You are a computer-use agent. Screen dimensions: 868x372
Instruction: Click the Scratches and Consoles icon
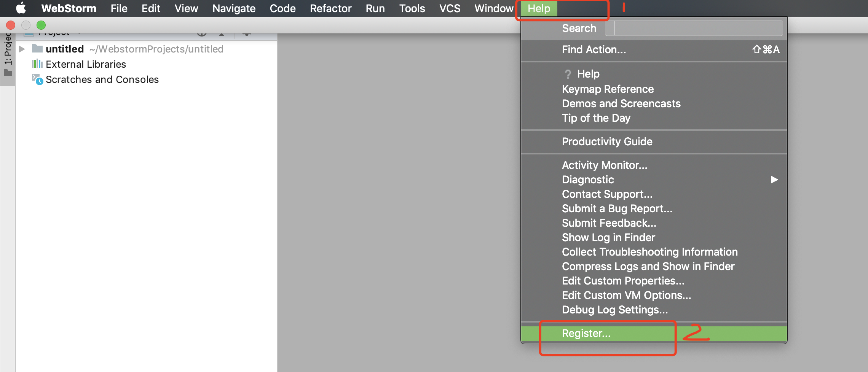point(37,79)
